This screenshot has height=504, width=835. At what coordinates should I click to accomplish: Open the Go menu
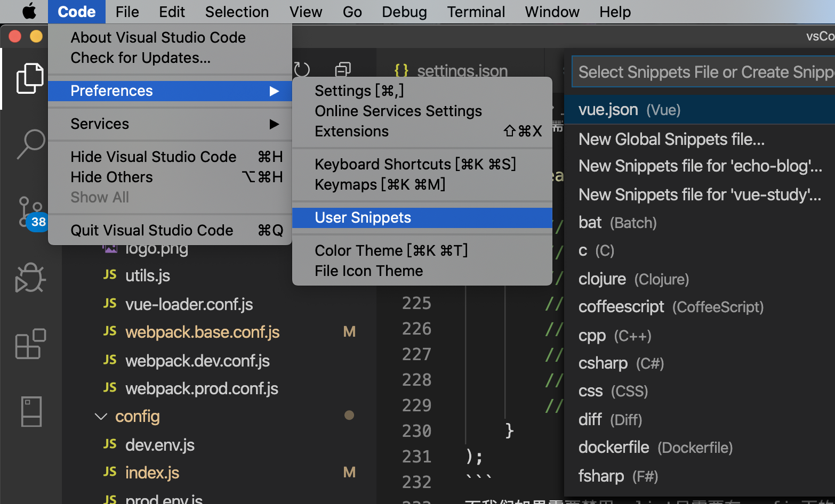(x=352, y=12)
